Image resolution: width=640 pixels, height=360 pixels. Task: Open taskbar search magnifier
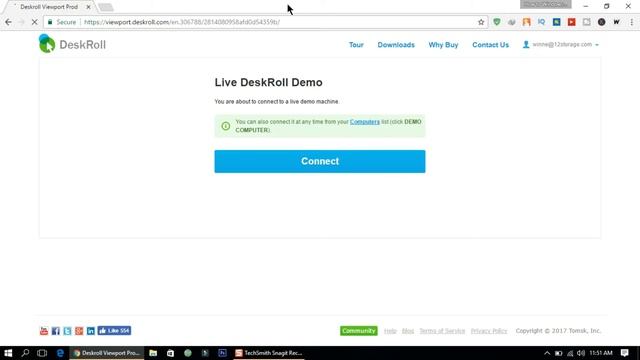pyautogui.click(x=25, y=353)
